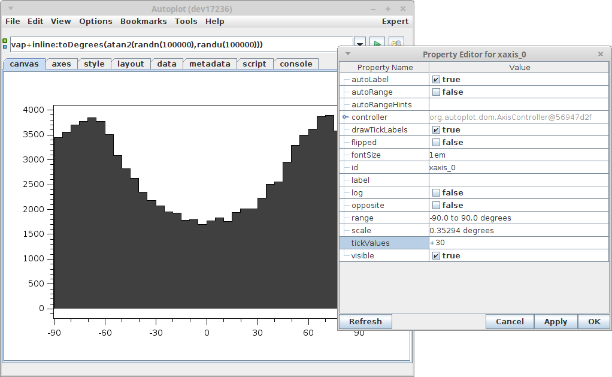The image size is (612, 377).
Task: Select the tickValues property name row
Action: point(384,243)
